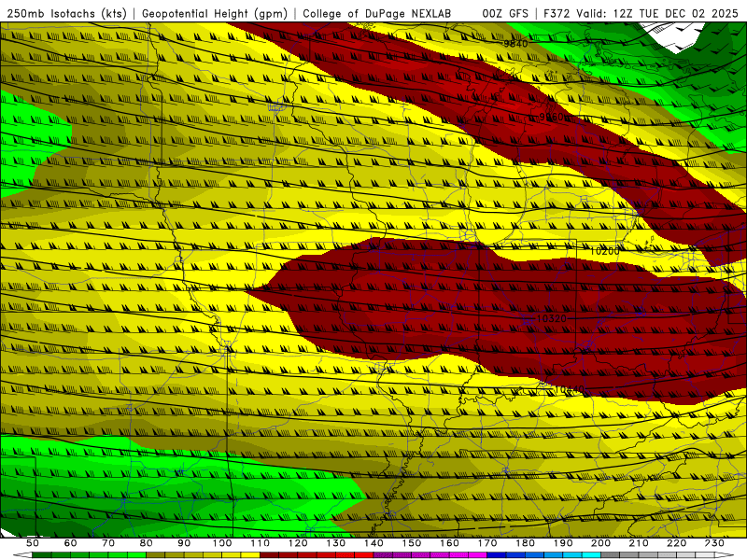Click the 170 value on color scale
Viewport: 747px width, 560px height.
point(487,543)
